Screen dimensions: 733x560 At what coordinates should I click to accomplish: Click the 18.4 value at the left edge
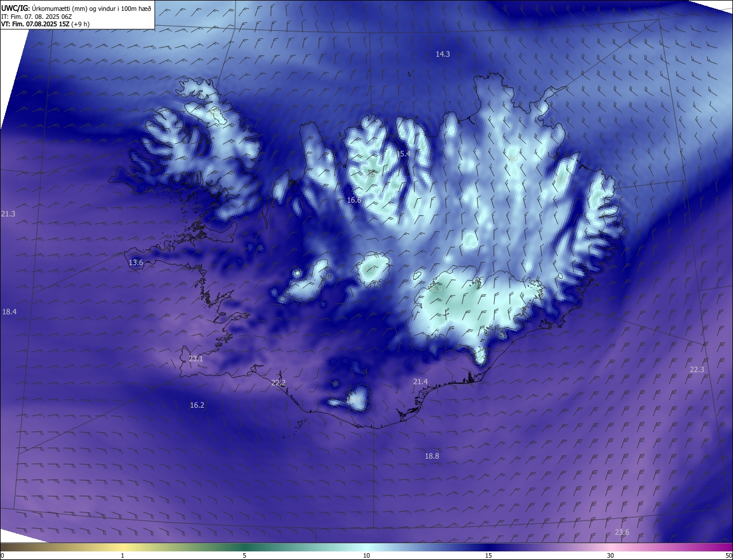9,311
